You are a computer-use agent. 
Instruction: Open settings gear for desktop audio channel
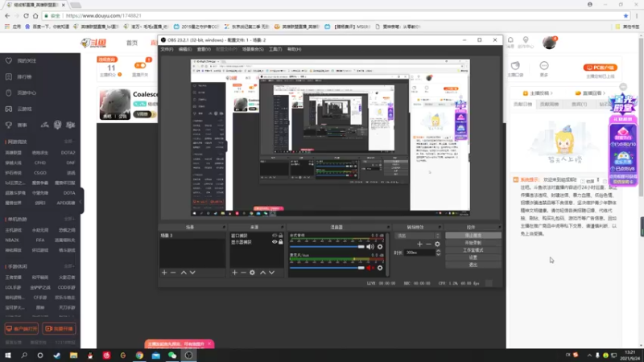click(x=380, y=247)
